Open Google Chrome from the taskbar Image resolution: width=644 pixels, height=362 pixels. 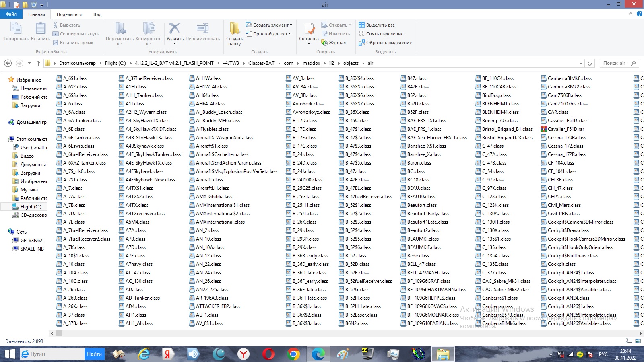[293, 354]
